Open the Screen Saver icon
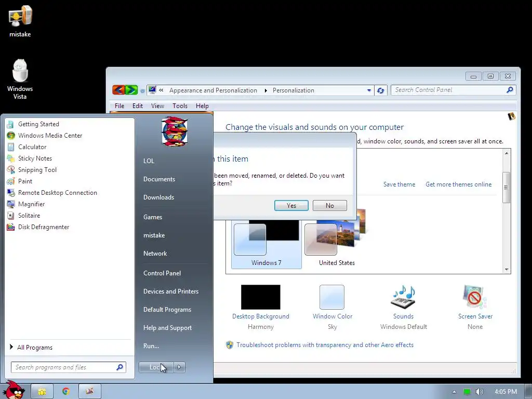Viewport: 532px width, 399px height. (x=475, y=297)
